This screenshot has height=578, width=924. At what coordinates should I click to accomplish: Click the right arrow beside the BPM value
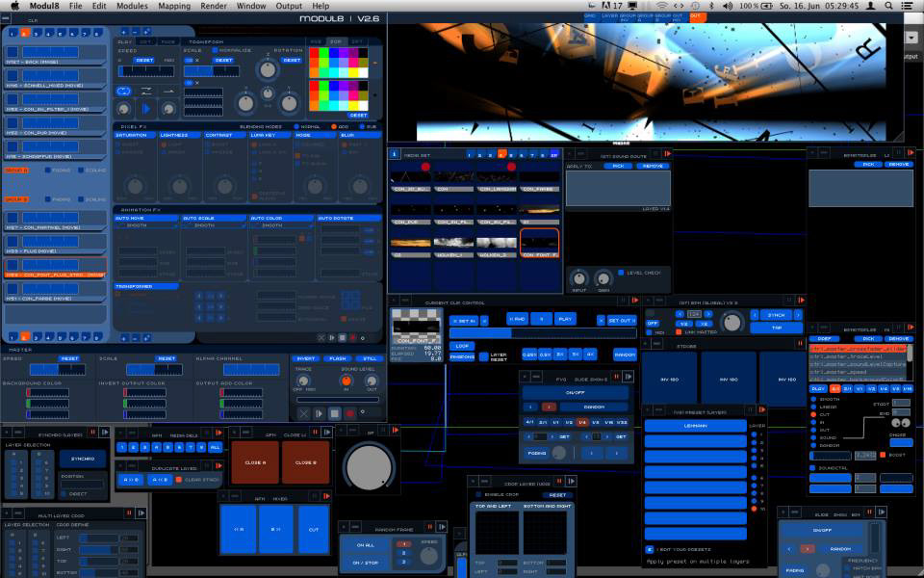pyautogui.click(x=708, y=314)
